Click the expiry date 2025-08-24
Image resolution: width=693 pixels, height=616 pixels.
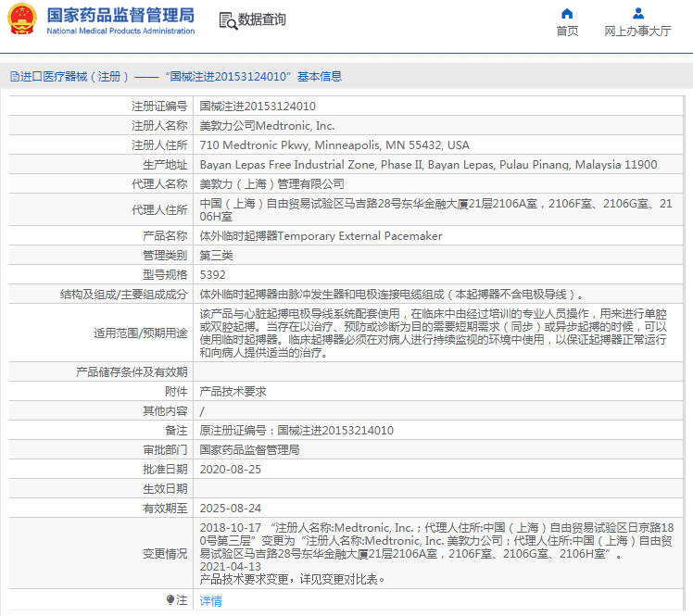click(231, 509)
